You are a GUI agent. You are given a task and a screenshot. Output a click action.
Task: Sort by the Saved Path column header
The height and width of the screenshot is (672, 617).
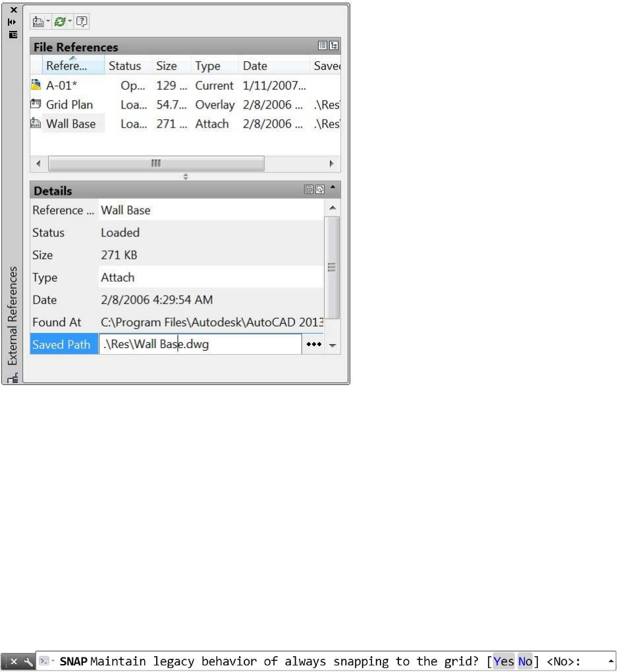[x=325, y=66]
